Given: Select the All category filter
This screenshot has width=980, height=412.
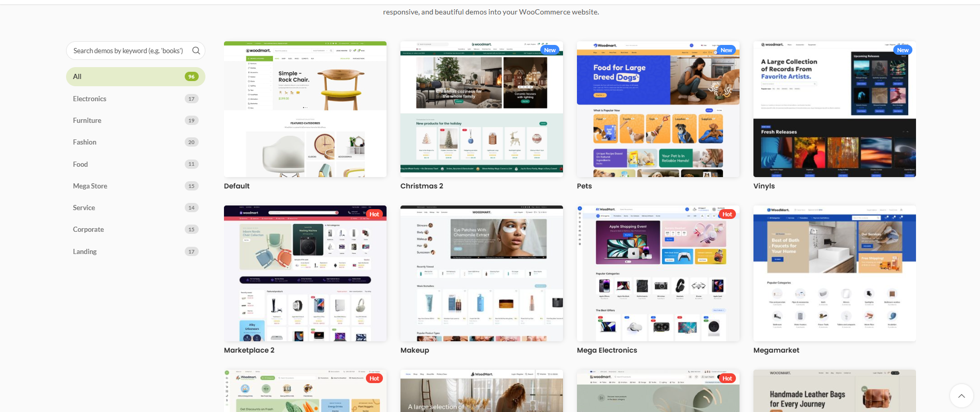Looking at the screenshot, I should click(136, 76).
